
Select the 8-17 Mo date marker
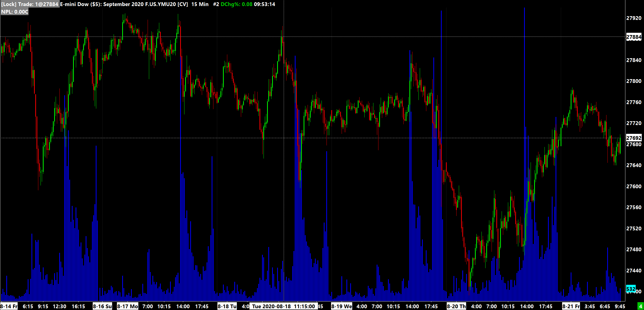pyautogui.click(x=128, y=306)
